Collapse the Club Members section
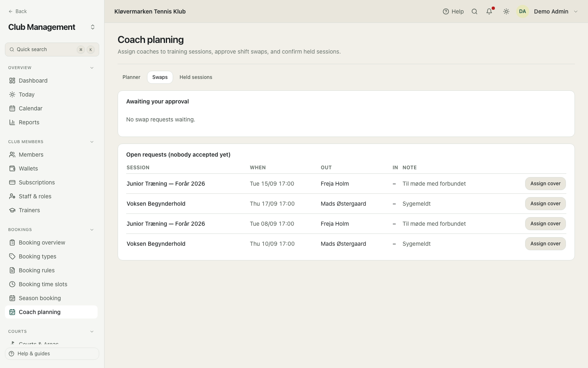The height and width of the screenshot is (368, 588). click(92, 142)
